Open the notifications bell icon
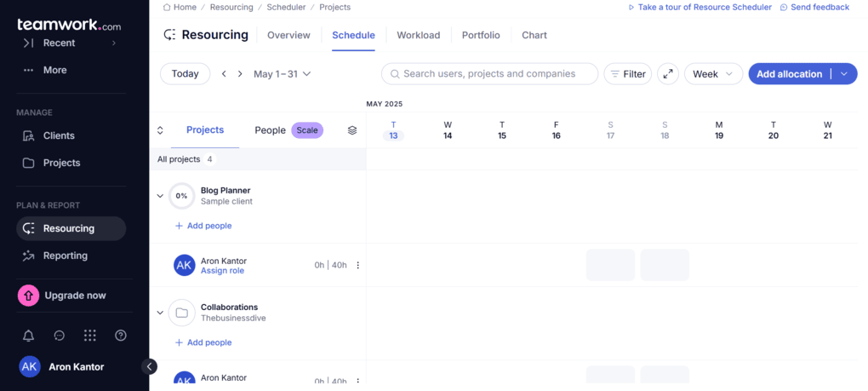This screenshot has width=868, height=391. pos(28,336)
